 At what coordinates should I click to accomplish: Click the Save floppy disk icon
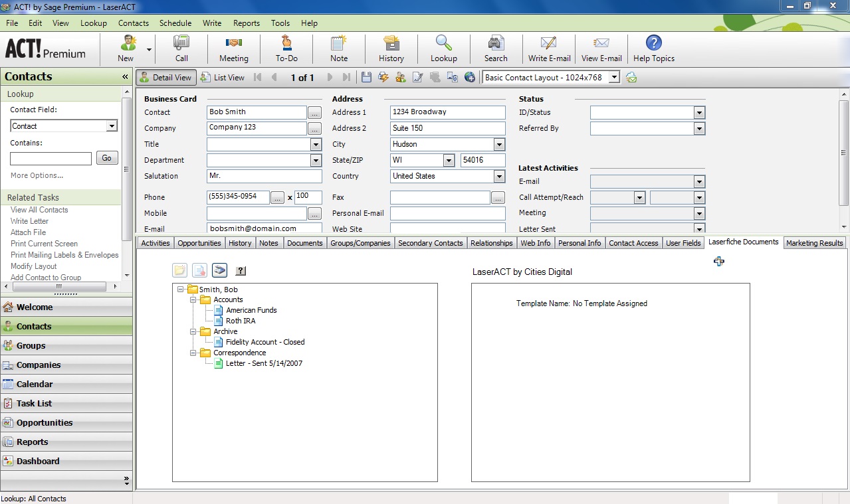(x=366, y=78)
